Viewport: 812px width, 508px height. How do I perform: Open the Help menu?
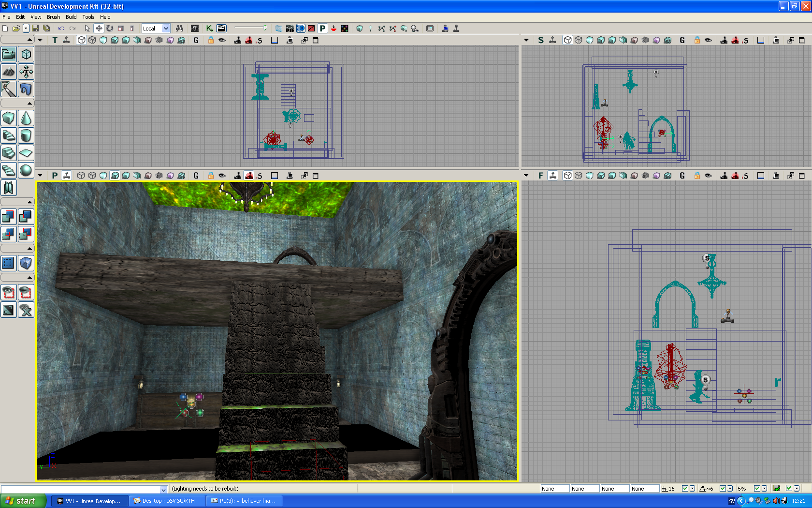[x=105, y=17]
